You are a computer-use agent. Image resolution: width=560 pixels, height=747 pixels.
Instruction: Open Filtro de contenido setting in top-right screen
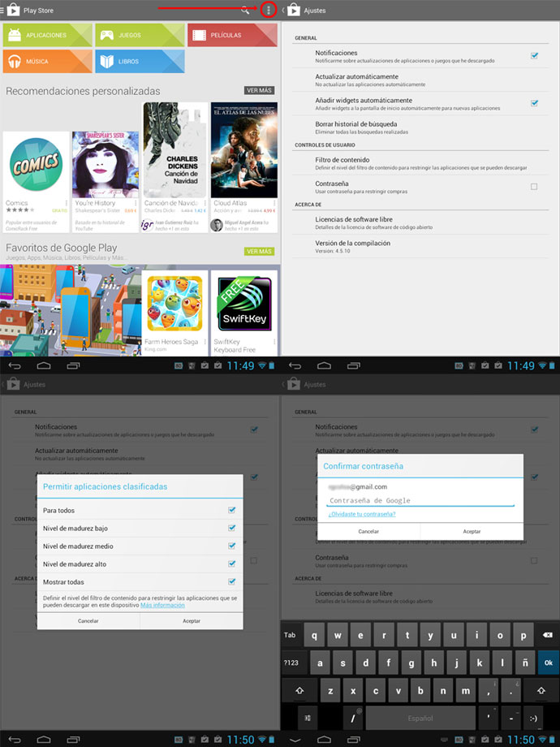click(x=420, y=163)
